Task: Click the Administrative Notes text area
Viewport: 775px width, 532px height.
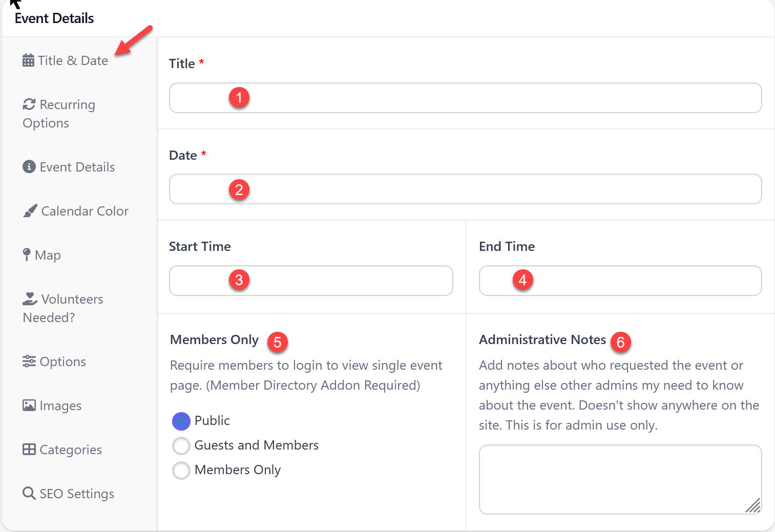Action: 620,479
